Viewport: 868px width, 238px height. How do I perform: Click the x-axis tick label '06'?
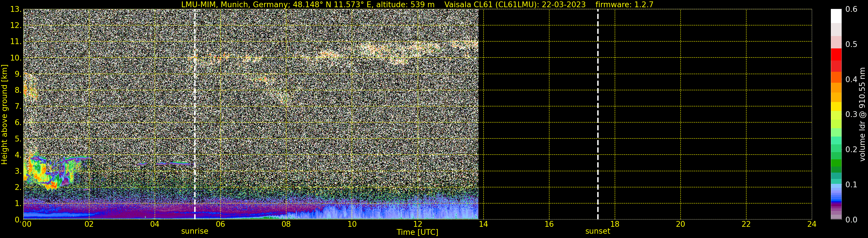coord(220,224)
